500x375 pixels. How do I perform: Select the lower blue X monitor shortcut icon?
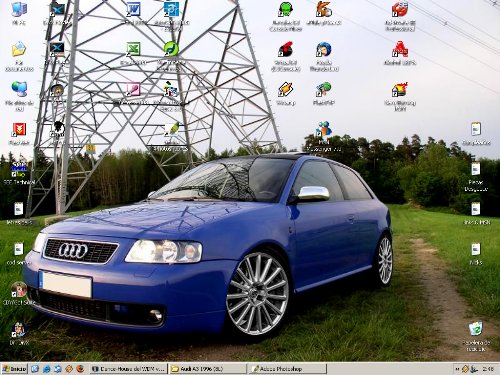coord(57,49)
